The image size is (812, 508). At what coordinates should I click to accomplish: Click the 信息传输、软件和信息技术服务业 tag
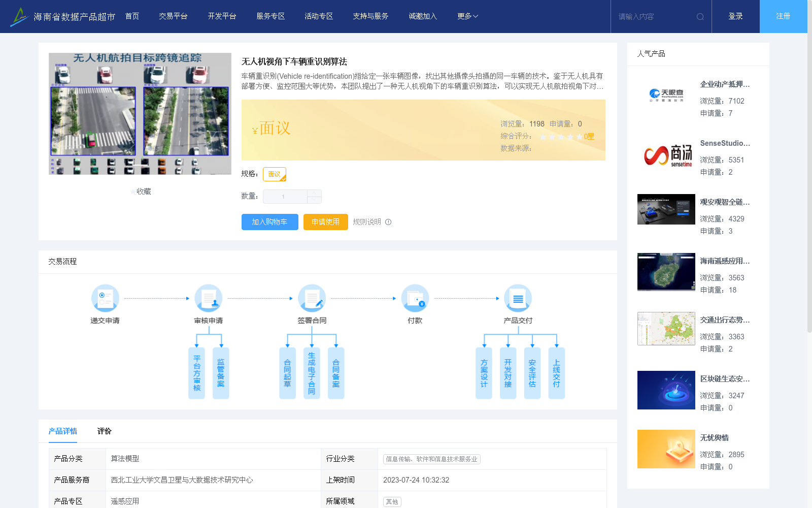coord(432,459)
